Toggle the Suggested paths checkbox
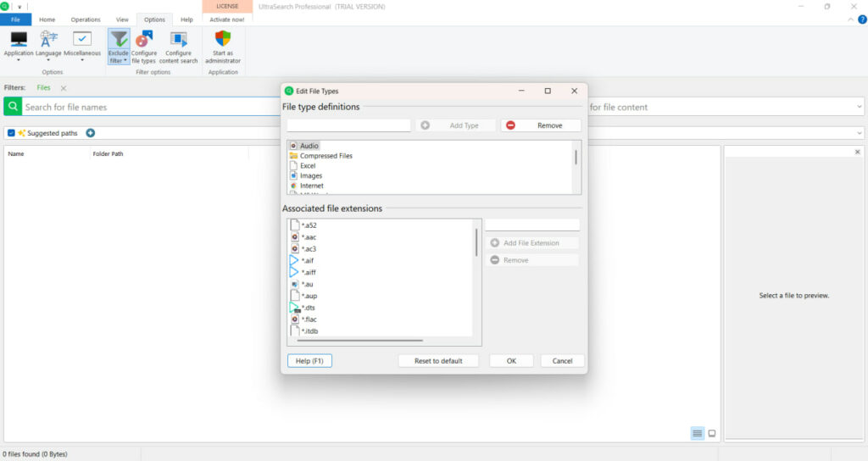This screenshot has height=461, width=868. (x=11, y=133)
